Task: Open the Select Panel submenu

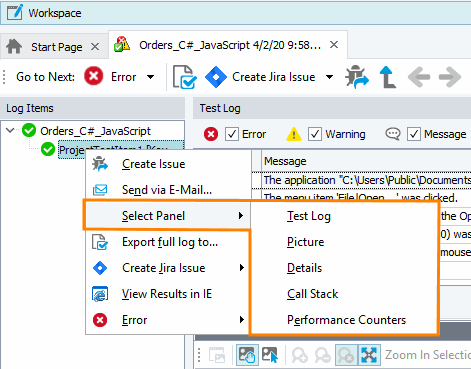Action: pos(167,216)
